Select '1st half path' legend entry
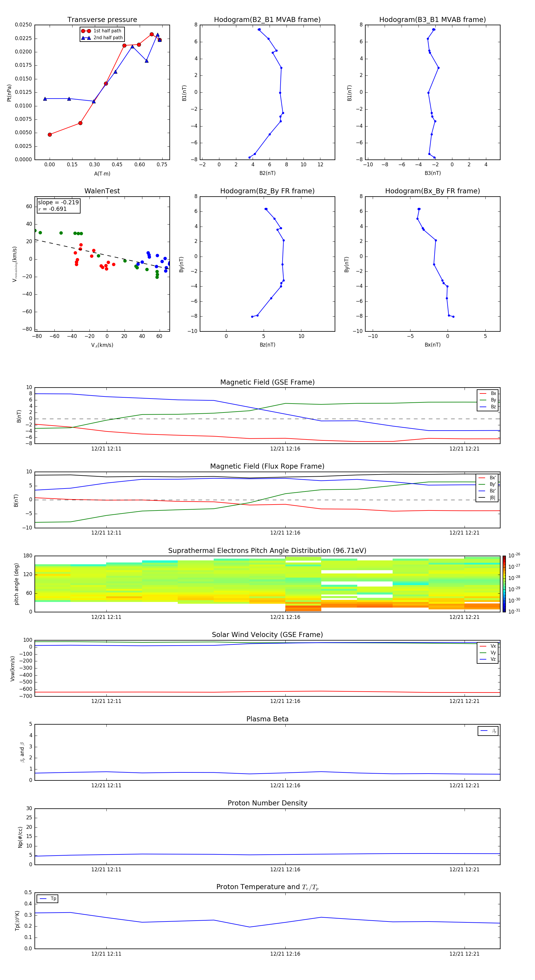 [101, 31]
